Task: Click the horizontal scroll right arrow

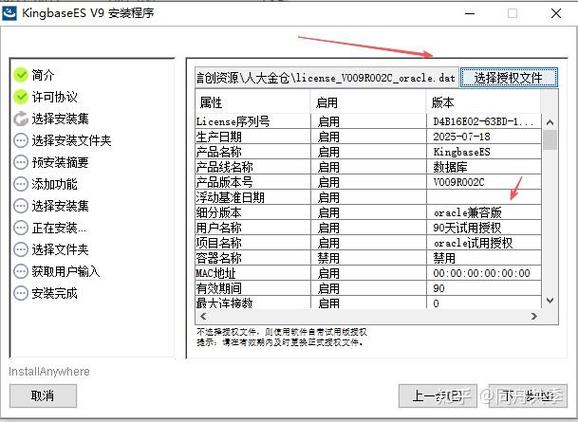Action: pyautogui.click(x=534, y=316)
